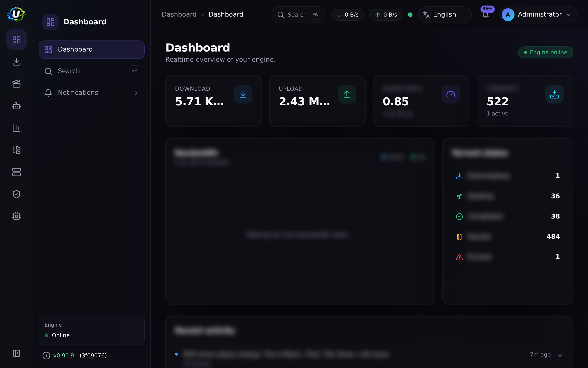This screenshot has width=588, height=368.
Task: Click the top bar Search field
Action: [x=298, y=14]
